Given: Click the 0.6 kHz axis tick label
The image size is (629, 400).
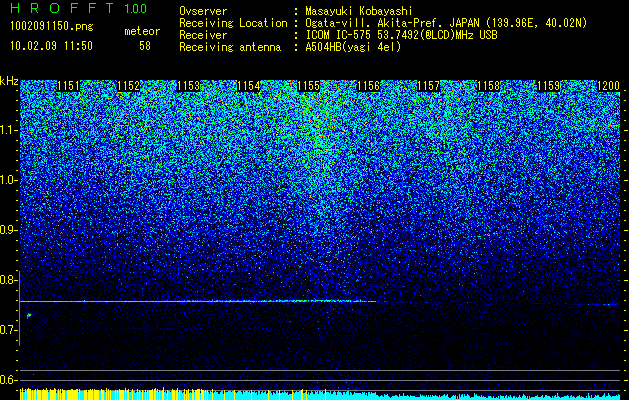Looking at the screenshot, I should point(9,380).
